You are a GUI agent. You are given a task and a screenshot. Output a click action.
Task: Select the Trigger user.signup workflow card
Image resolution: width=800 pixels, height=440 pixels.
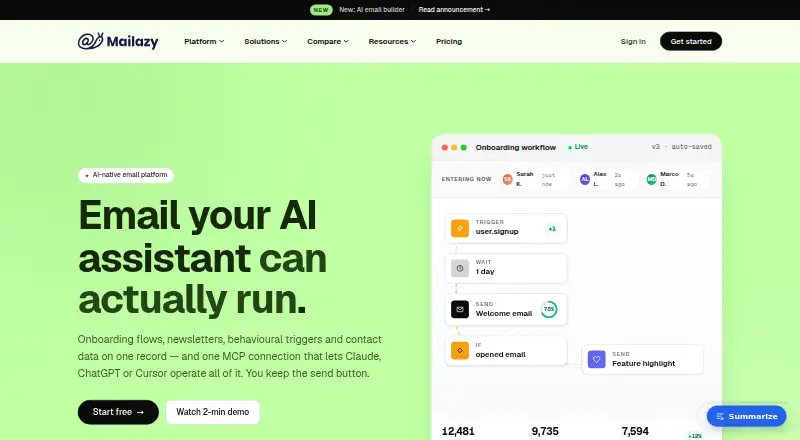coord(506,228)
